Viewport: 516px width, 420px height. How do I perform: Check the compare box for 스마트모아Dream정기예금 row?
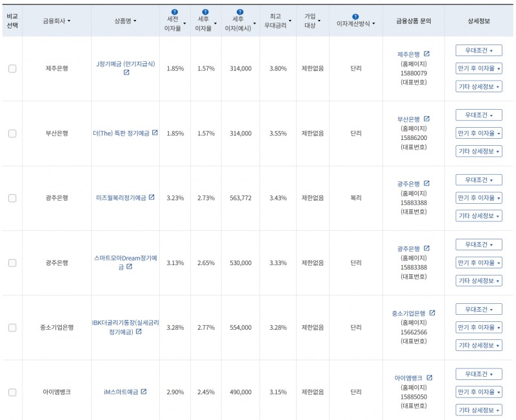pyautogui.click(x=12, y=263)
